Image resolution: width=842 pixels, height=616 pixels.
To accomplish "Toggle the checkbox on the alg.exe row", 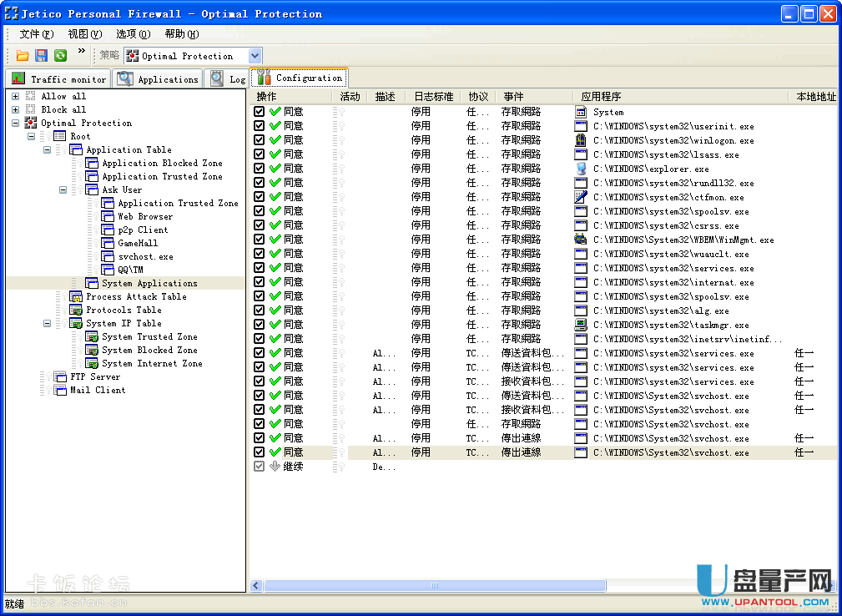I will (260, 310).
